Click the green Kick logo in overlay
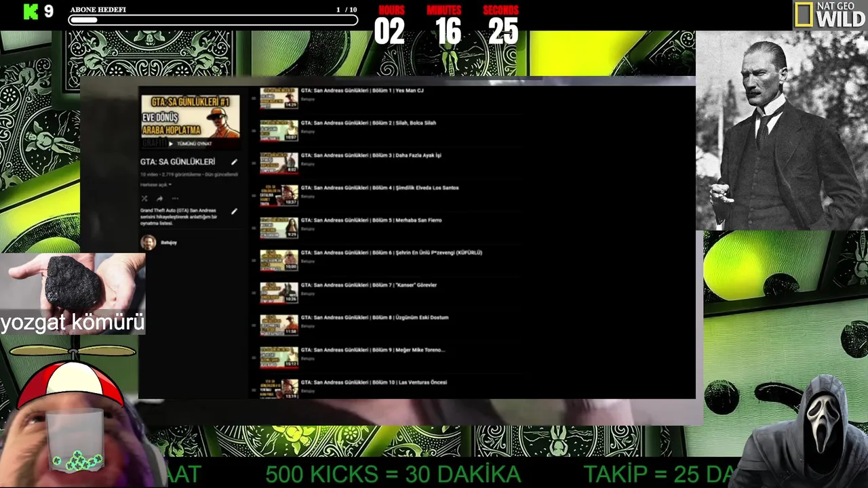 (31, 12)
